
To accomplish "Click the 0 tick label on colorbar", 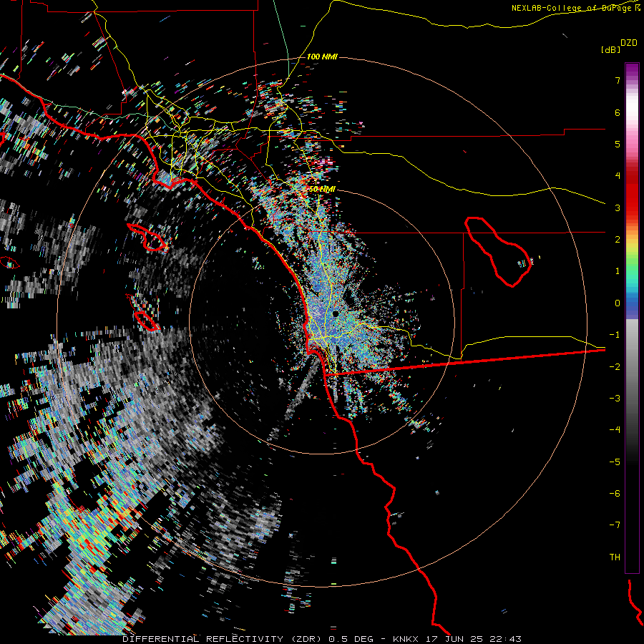I will pyautogui.click(x=618, y=303).
